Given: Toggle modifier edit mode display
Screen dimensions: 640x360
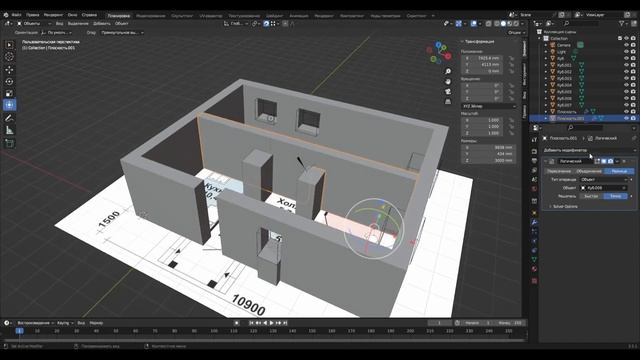Looking at the screenshot, I should coord(597,162).
